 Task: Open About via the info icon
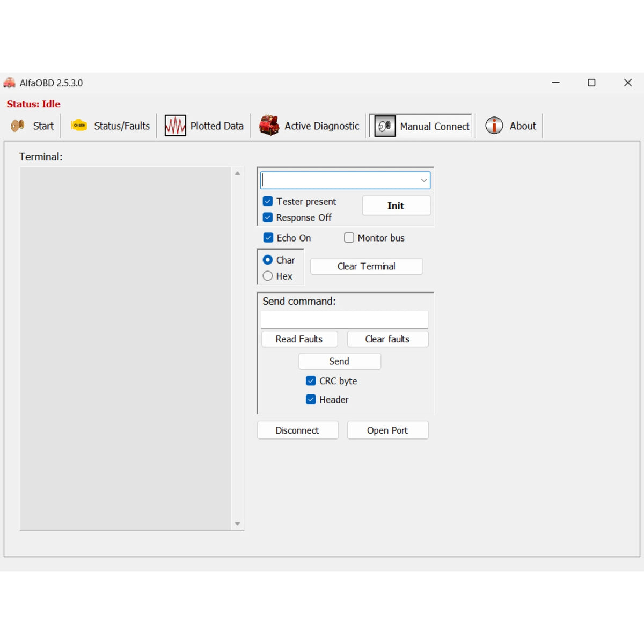493,125
